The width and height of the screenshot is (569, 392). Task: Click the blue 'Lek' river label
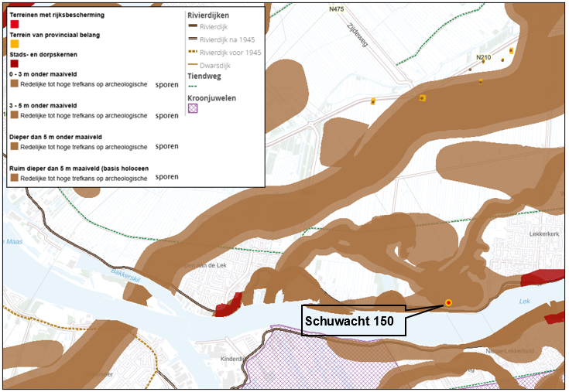[525, 301]
